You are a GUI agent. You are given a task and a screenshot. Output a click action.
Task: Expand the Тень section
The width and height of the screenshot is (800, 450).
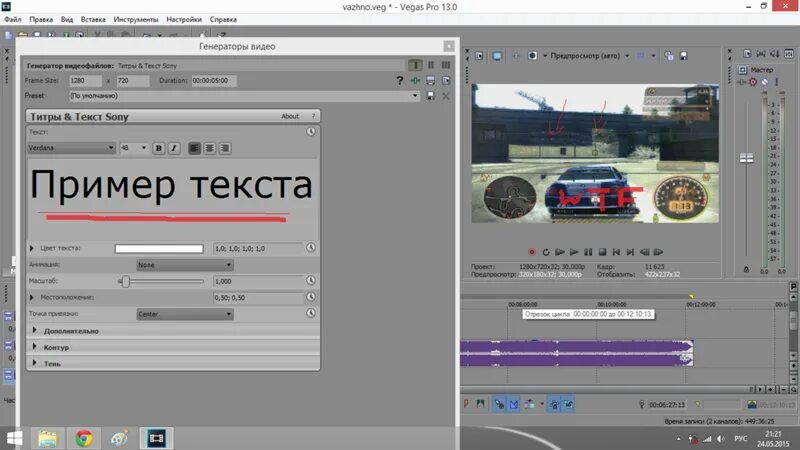[35, 363]
